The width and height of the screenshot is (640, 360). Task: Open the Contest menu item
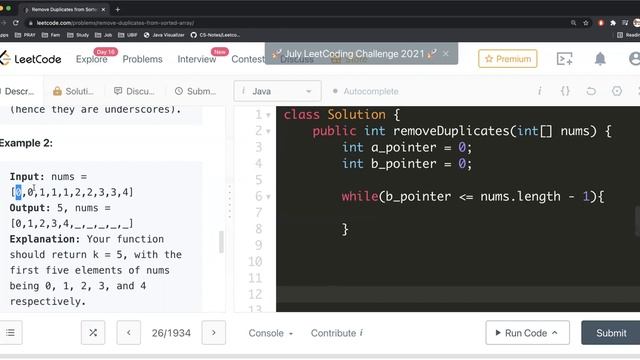(x=248, y=59)
